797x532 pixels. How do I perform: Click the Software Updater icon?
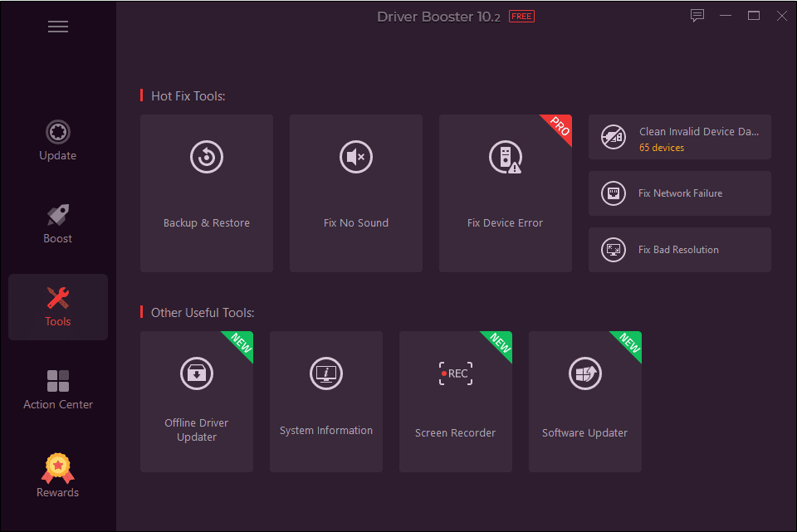(x=585, y=373)
